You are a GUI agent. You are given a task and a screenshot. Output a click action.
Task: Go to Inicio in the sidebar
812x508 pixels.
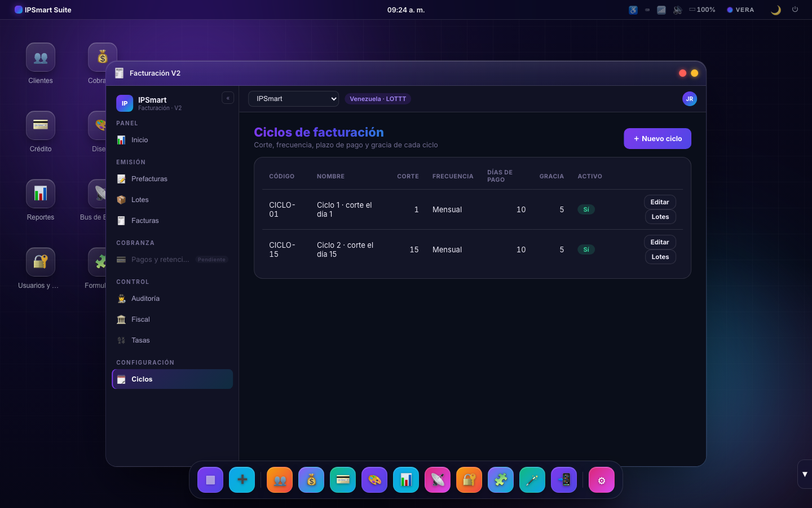[x=173, y=140]
